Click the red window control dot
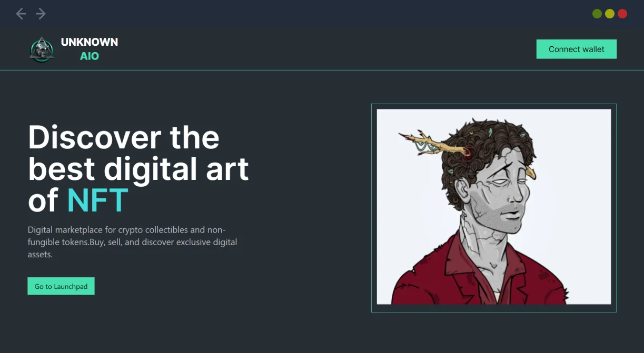Viewport: 644px width, 353px height. [622, 14]
